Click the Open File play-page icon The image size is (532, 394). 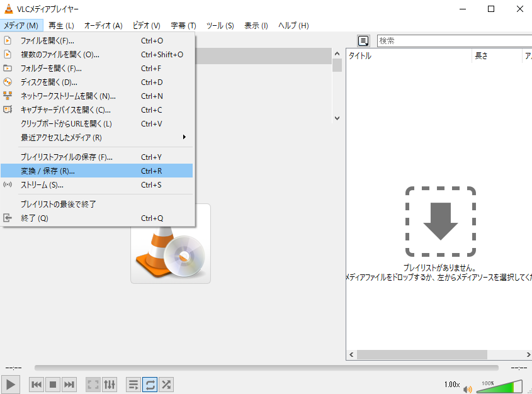pyautogui.click(x=8, y=41)
